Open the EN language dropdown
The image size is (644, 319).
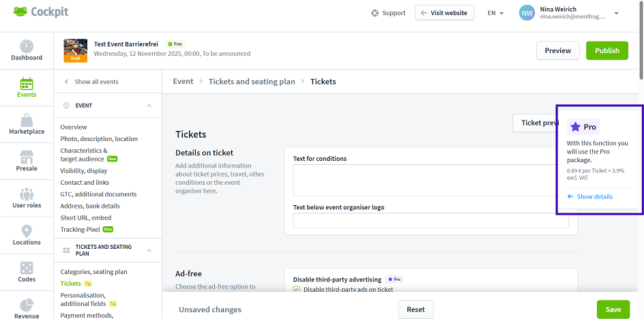[x=496, y=13]
